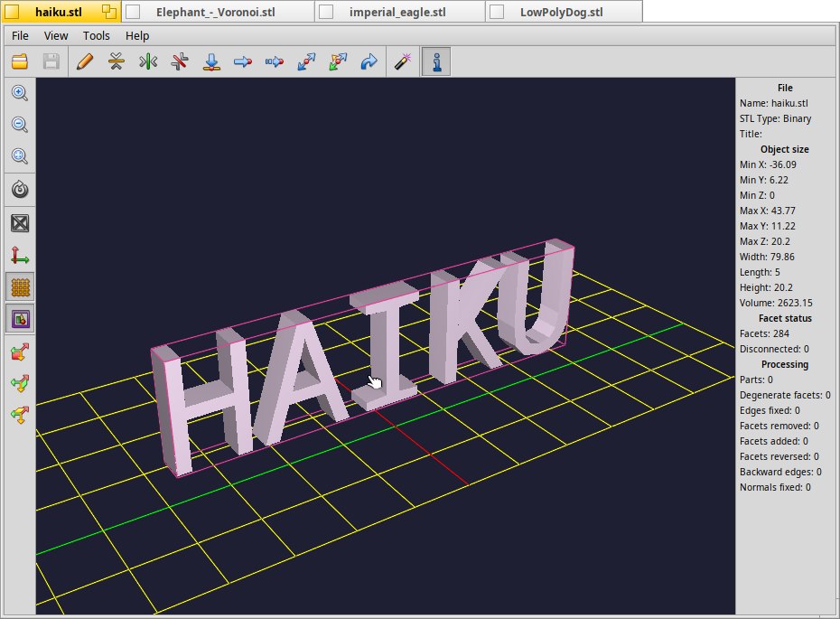Screen dimensions: 840x619
Task: Click the Scale axes tool (multicolor diagonal arrows)
Action: coord(338,61)
